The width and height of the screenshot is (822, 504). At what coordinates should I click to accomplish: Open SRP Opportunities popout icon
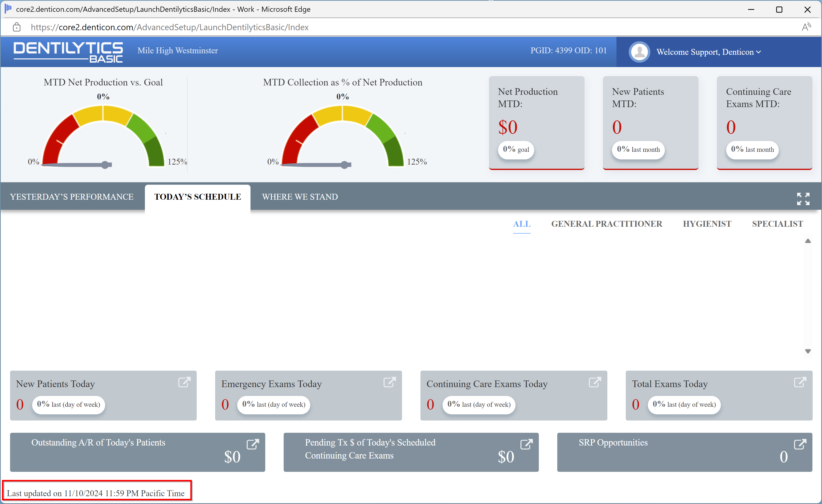click(x=800, y=444)
